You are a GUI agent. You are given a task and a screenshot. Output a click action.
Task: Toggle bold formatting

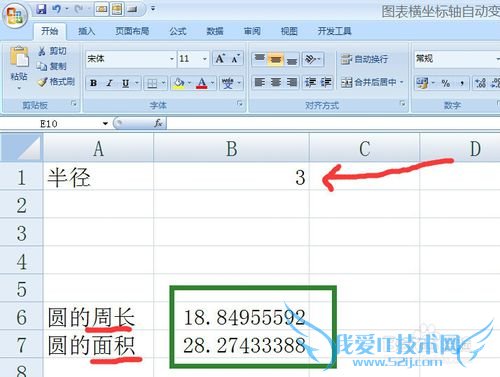click(x=94, y=83)
